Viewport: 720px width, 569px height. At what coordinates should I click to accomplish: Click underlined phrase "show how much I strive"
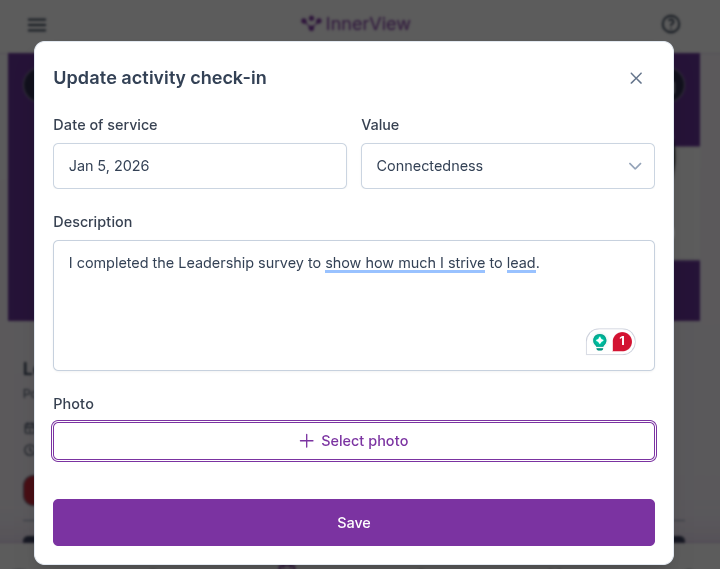tap(405, 264)
